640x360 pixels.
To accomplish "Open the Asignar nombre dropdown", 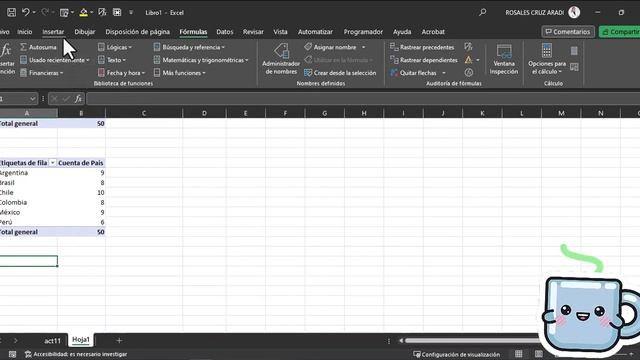I will 363,47.
